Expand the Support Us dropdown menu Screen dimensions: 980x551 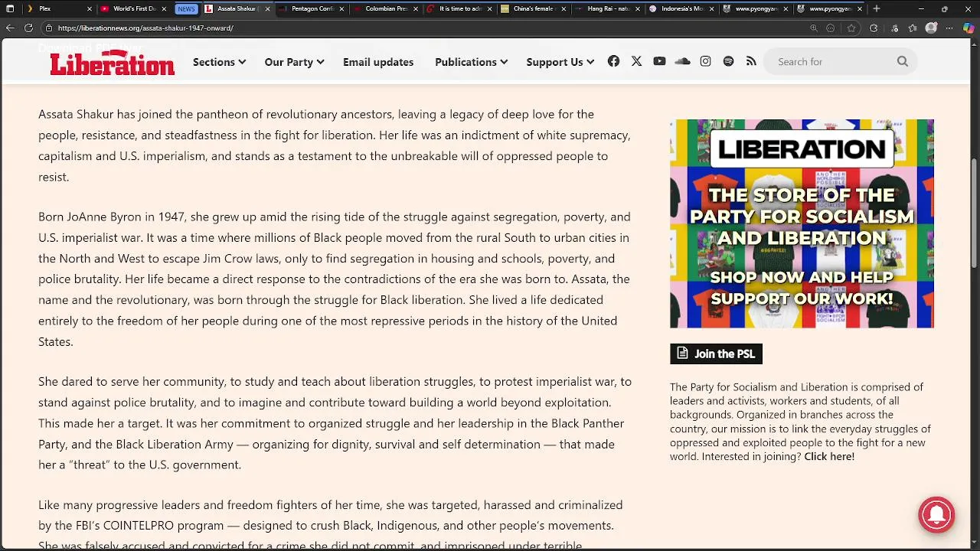pos(560,62)
